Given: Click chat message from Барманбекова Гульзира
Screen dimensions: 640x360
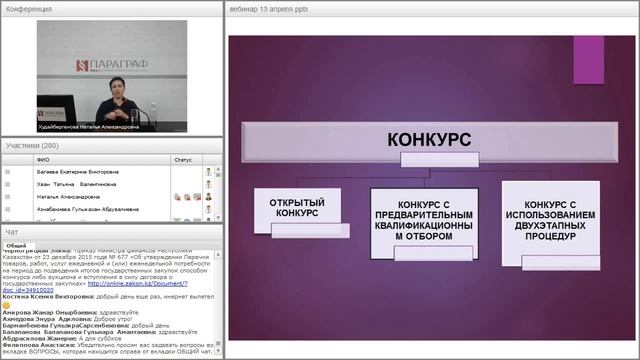Looking at the screenshot, I should (x=86, y=325).
